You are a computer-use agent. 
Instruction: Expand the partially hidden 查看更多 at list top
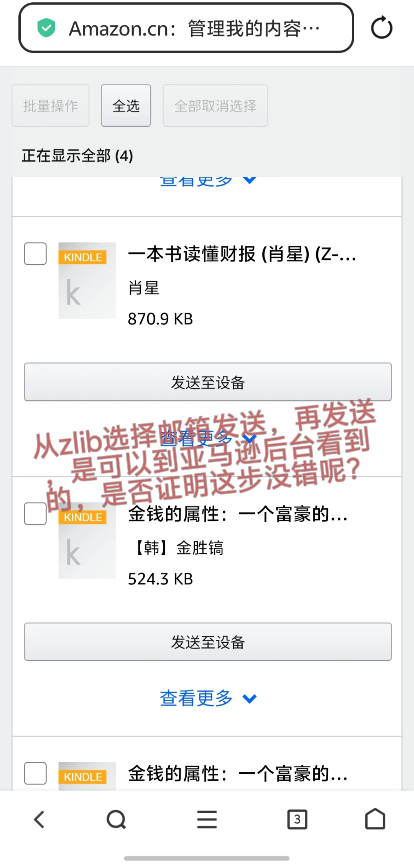[207, 181]
